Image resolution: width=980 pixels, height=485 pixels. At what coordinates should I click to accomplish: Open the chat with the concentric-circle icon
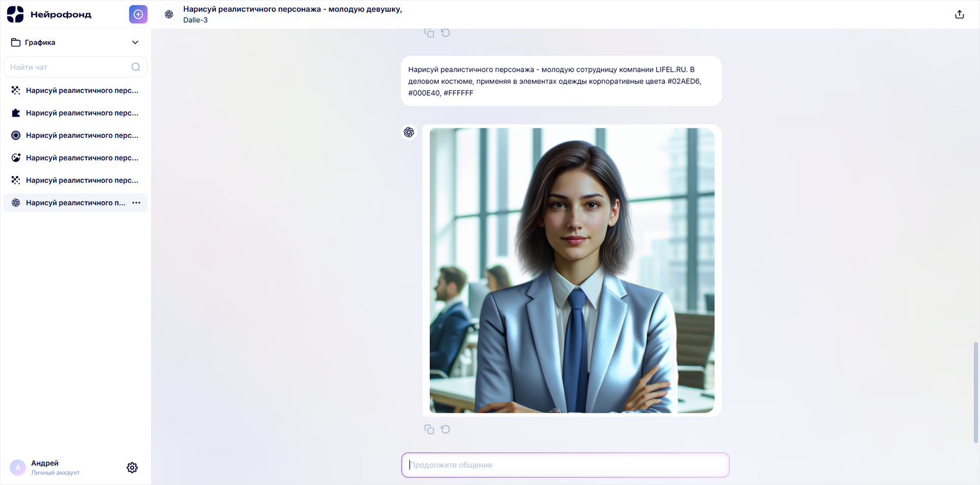pyautogui.click(x=75, y=135)
